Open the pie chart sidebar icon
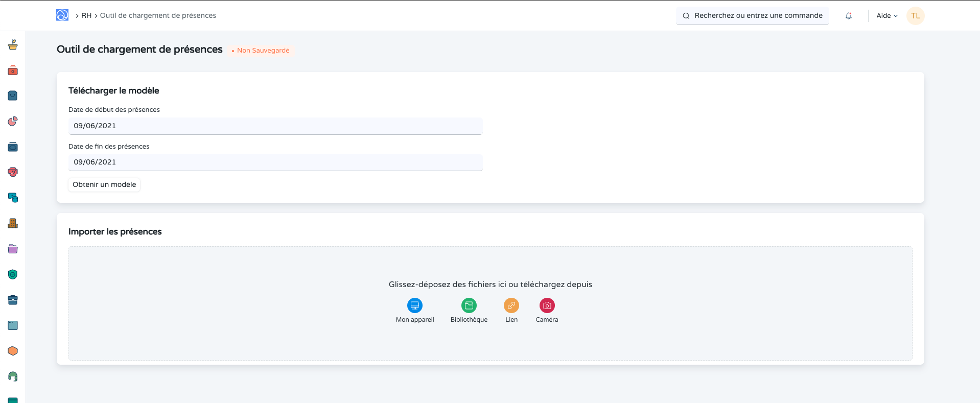Viewport: 980px width, 403px height. pos(13,121)
